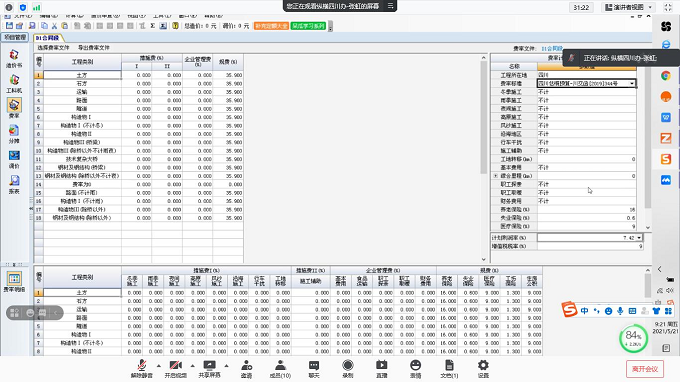Open the 工料机 section in the left sidebar
The height and width of the screenshot is (382, 680).
click(14, 84)
